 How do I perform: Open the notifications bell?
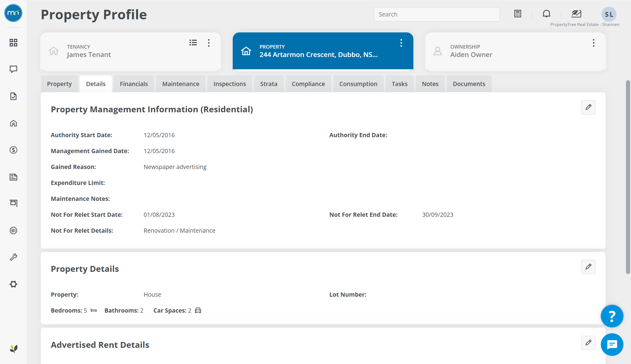pyautogui.click(x=547, y=14)
